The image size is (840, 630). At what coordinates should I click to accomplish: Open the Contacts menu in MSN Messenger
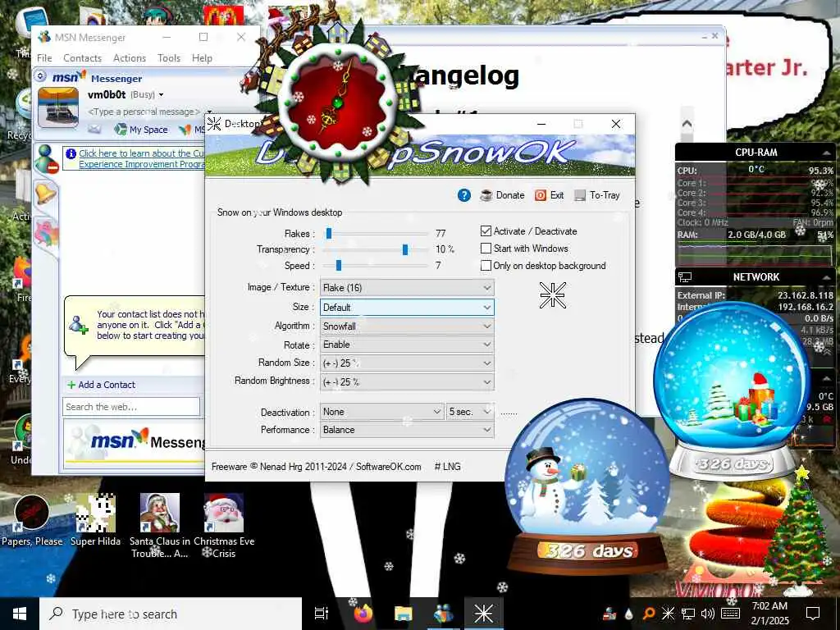pos(82,58)
